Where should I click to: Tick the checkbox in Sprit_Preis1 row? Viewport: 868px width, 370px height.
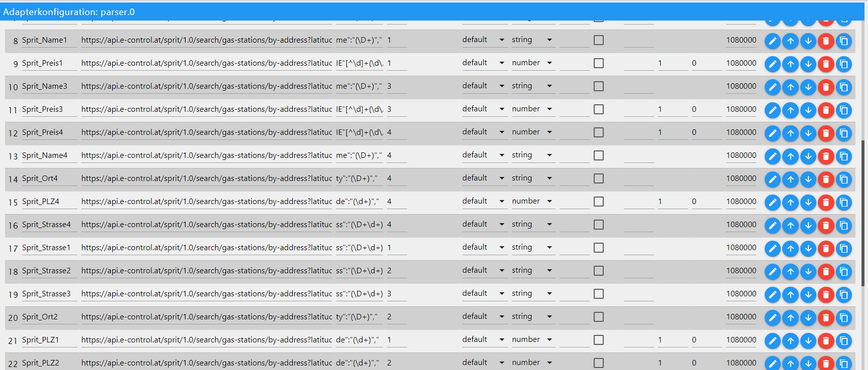pos(599,63)
